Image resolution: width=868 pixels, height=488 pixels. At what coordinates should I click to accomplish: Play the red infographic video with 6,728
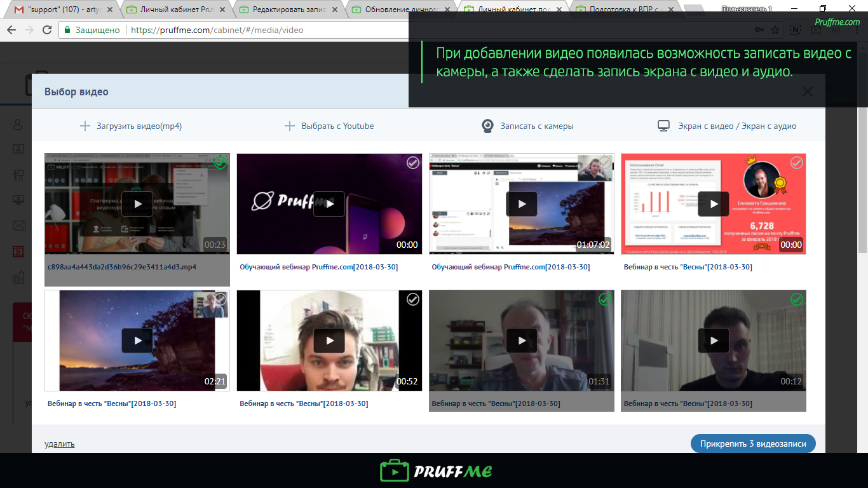coord(714,204)
